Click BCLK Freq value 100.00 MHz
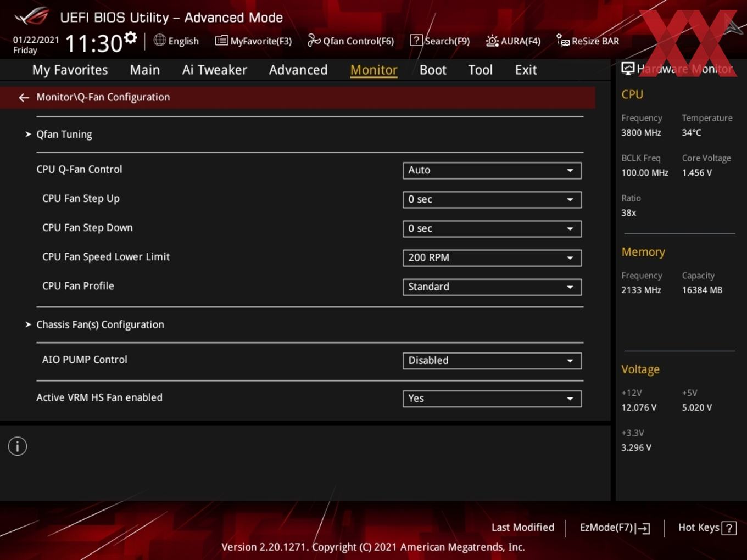This screenshot has width=747, height=560. [x=645, y=172]
